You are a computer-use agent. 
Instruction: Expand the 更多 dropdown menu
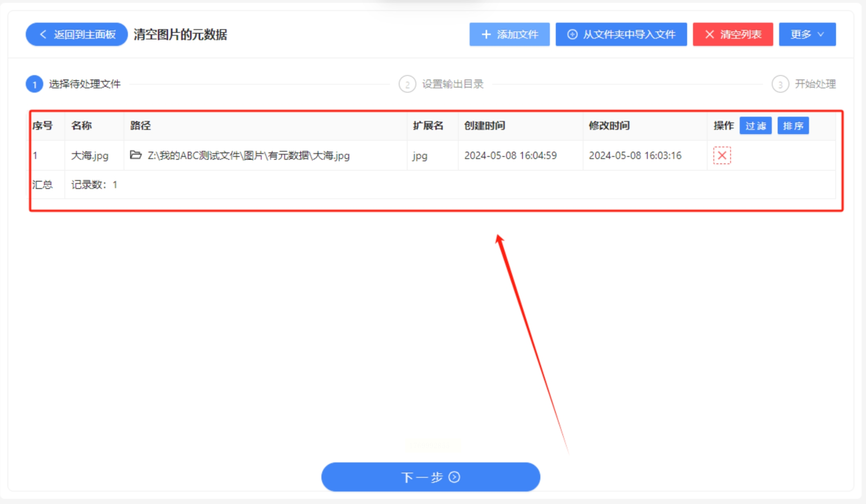point(807,34)
